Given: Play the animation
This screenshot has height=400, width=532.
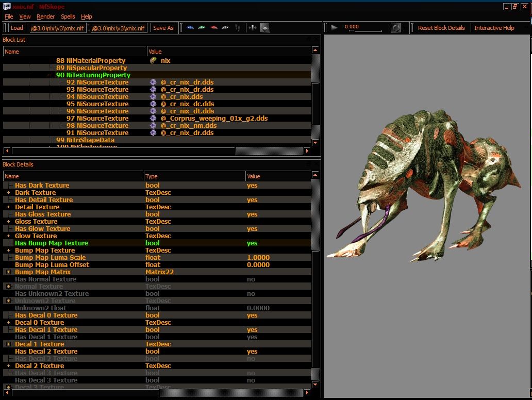Looking at the screenshot, I should (334, 27).
